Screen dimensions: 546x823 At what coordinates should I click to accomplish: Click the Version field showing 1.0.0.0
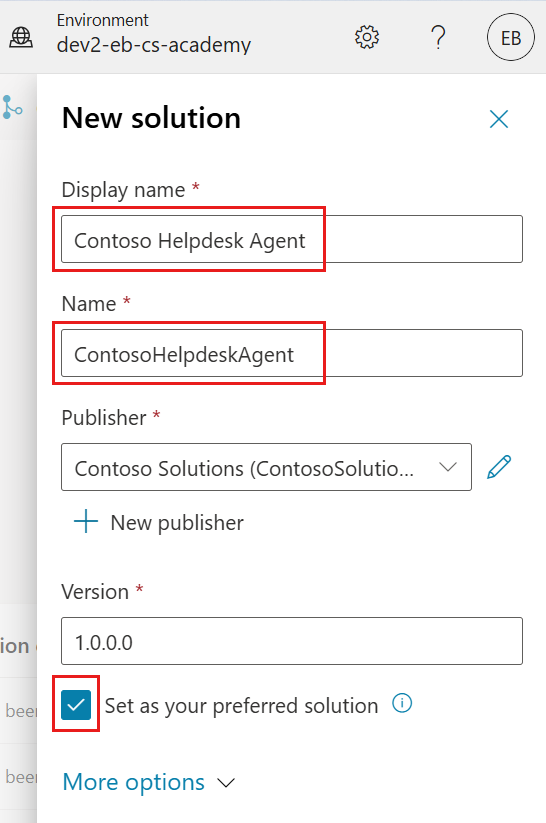[292, 641]
